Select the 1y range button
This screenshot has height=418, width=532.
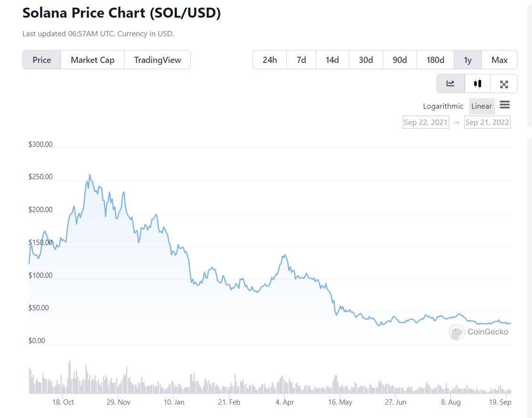pyautogui.click(x=468, y=60)
